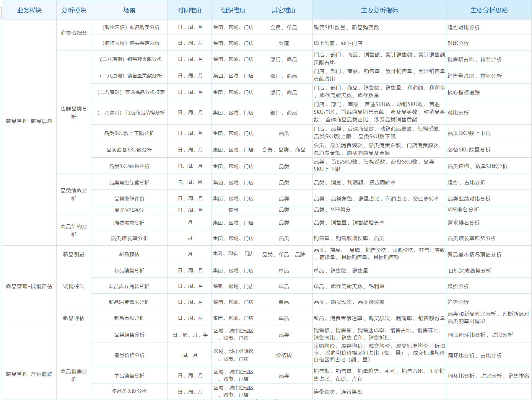
Task: Click the 分析模块 column header
Action: (74, 10)
